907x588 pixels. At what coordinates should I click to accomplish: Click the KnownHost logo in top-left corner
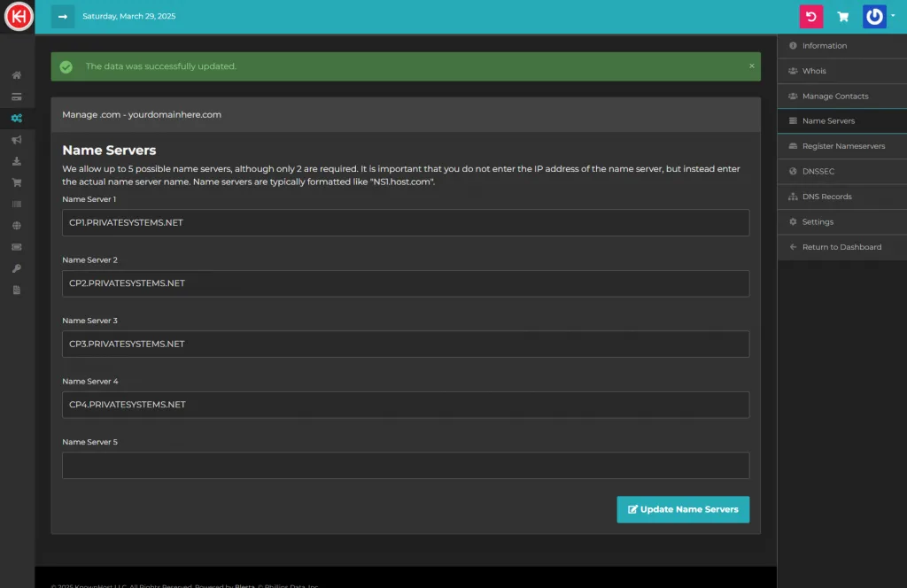click(18, 17)
